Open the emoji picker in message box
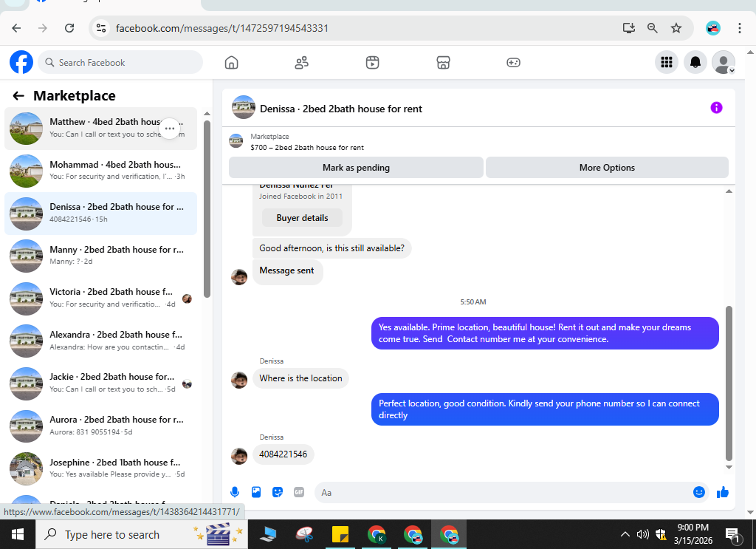This screenshot has width=756, height=549. tap(698, 492)
